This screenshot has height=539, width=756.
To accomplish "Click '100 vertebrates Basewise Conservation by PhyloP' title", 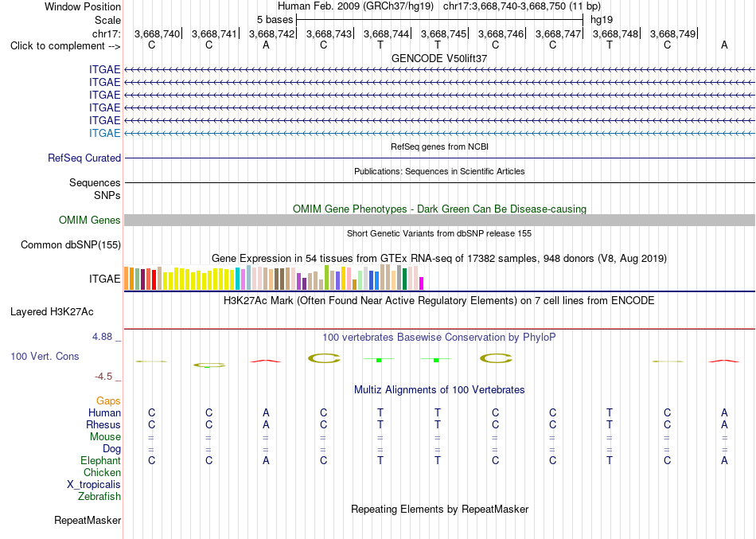I will pyautogui.click(x=439, y=338).
